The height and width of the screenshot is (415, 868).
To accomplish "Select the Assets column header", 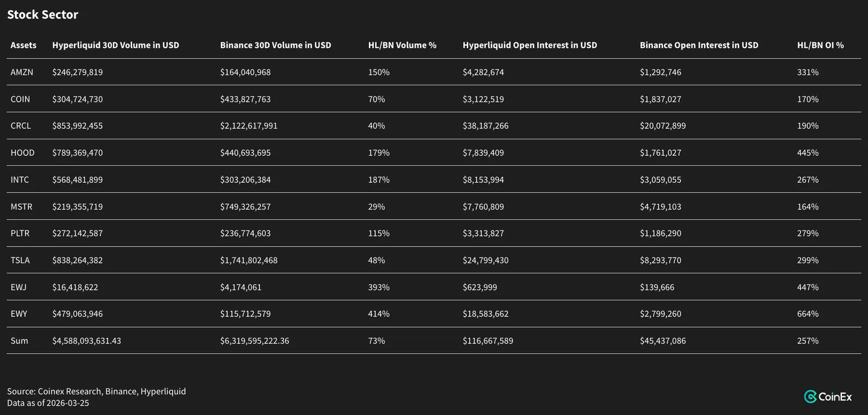I will tap(23, 45).
